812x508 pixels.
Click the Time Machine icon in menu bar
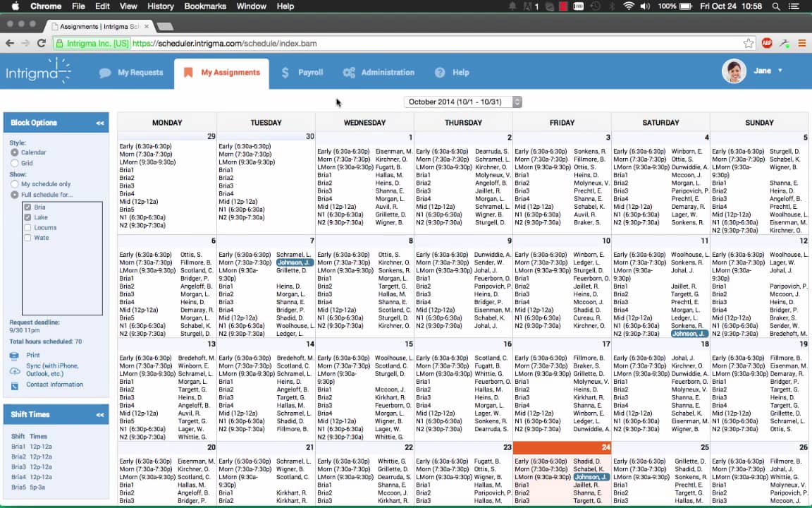click(x=596, y=6)
